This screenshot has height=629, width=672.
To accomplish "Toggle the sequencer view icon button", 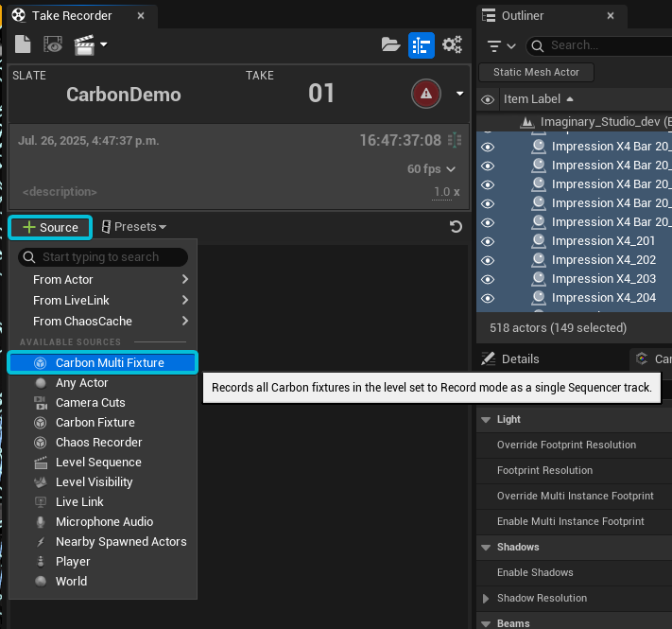I will pyautogui.click(x=422, y=44).
